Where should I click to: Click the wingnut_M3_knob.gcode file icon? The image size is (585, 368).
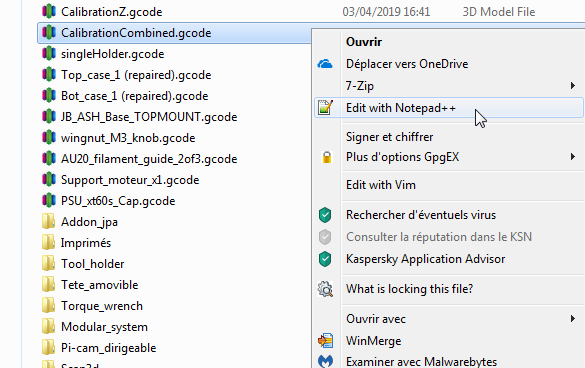(x=49, y=137)
